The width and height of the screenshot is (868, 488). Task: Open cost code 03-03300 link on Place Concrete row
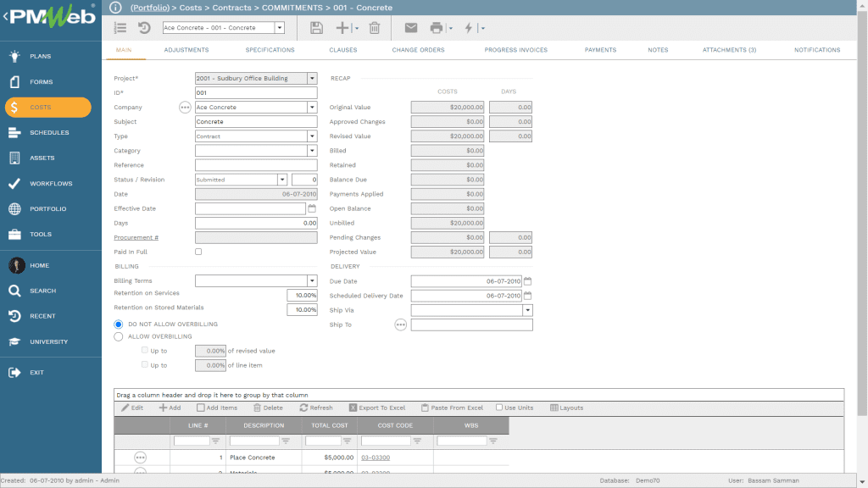coord(376,457)
